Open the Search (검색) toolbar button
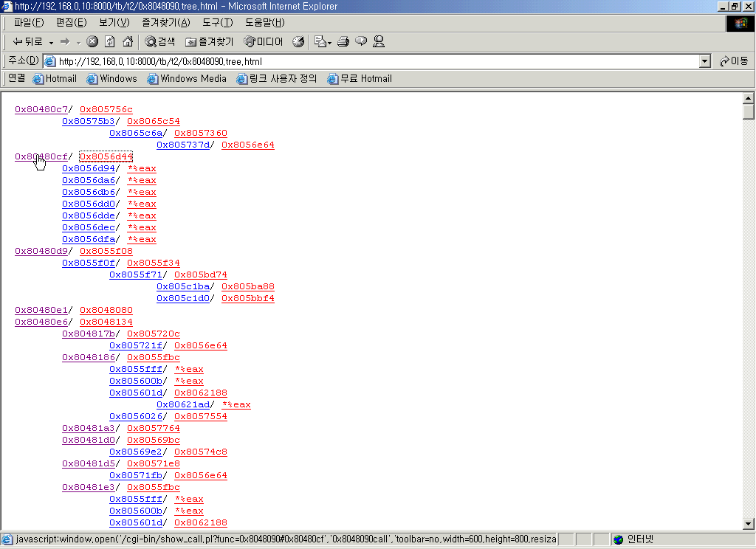Image resolution: width=756 pixels, height=549 pixels. tap(159, 42)
